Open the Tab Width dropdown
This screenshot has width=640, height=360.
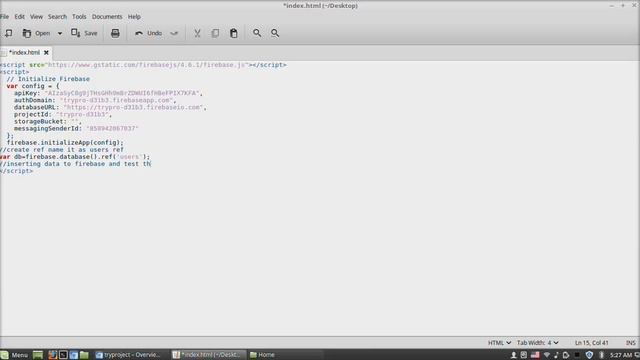click(x=537, y=343)
